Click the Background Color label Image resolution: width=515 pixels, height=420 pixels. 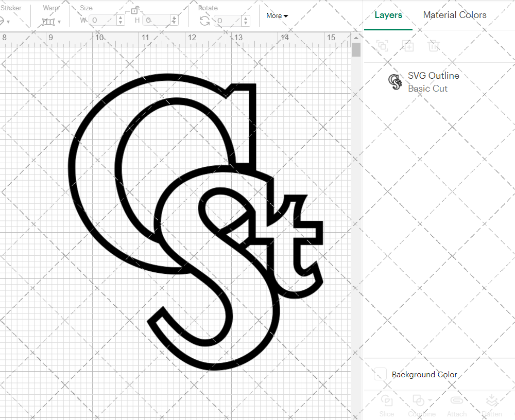coord(424,374)
